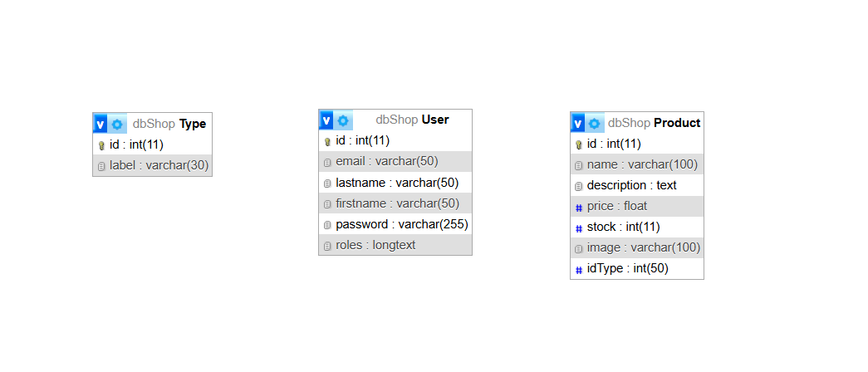Select the roles : longtext column row
This screenshot has height=372, width=868.
pyautogui.click(x=375, y=245)
